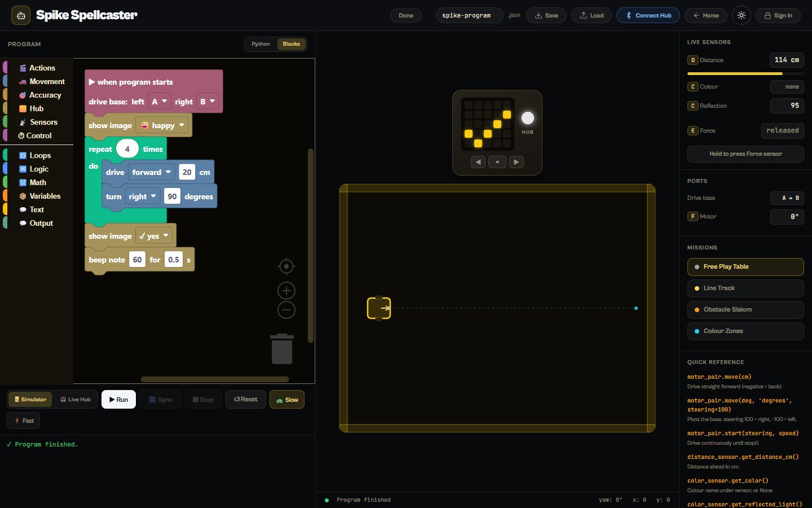Click the Save button
This screenshot has width=812, height=508.
[x=546, y=15]
